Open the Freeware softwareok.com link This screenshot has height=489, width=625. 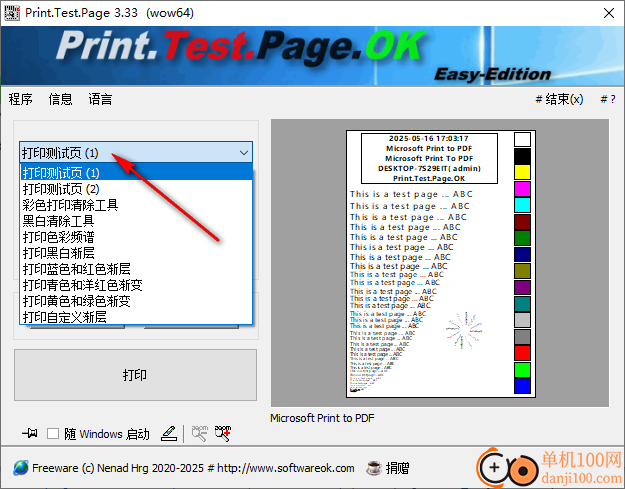click(193, 468)
